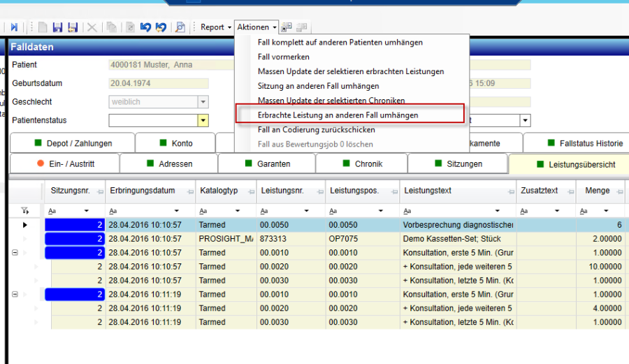
Task: Choose 'Fall vormerken' from Aktionen menu
Action: pos(284,57)
